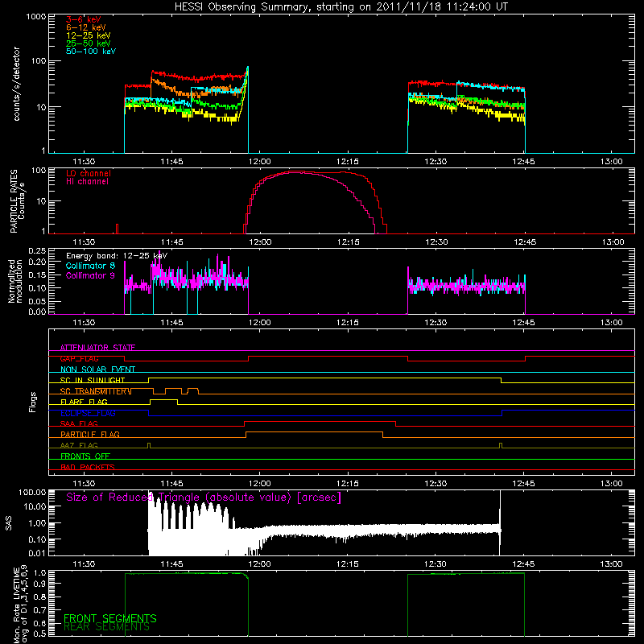Click the 'Energy band: 12-25 keV' label

(117, 256)
